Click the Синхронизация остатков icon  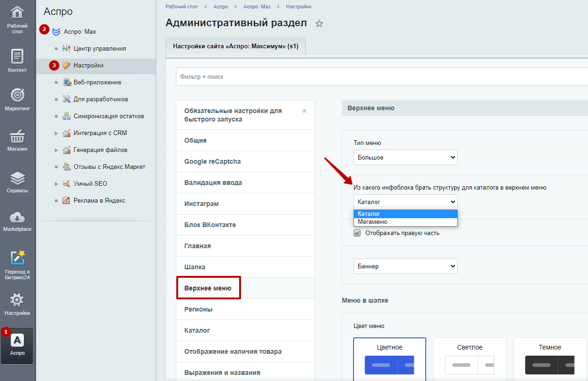(66, 116)
